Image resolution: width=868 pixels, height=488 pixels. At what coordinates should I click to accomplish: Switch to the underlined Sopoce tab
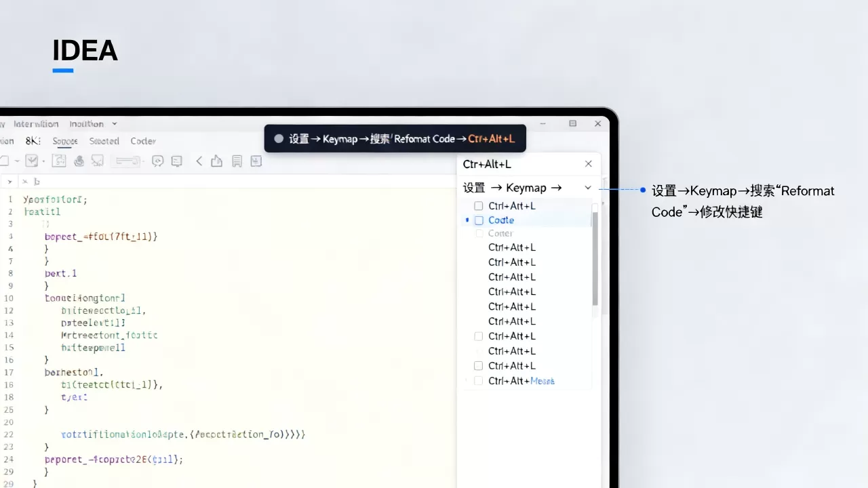click(x=65, y=141)
